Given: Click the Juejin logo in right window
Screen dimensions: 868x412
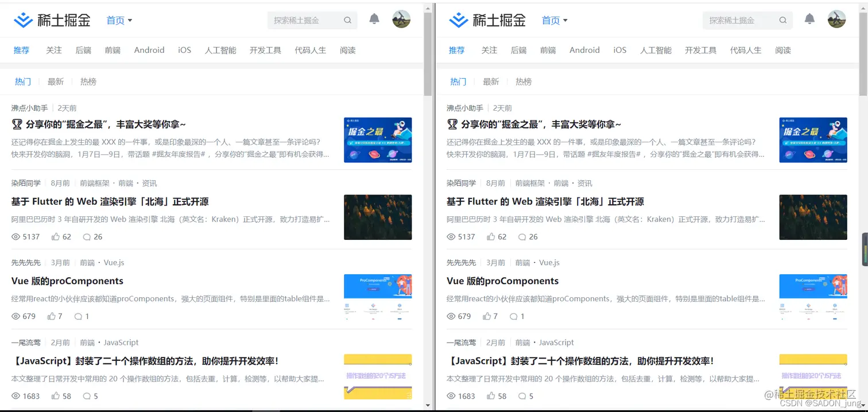Looking at the screenshot, I should click(x=487, y=21).
